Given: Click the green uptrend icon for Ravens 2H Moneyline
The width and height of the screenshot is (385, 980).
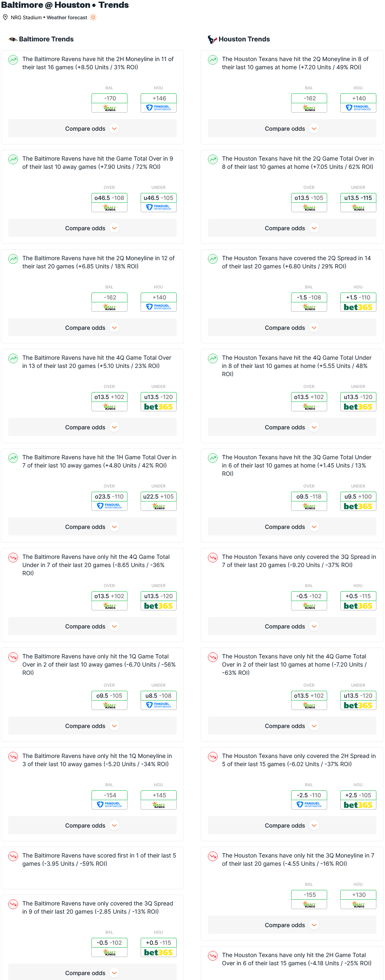Looking at the screenshot, I should (13, 60).
